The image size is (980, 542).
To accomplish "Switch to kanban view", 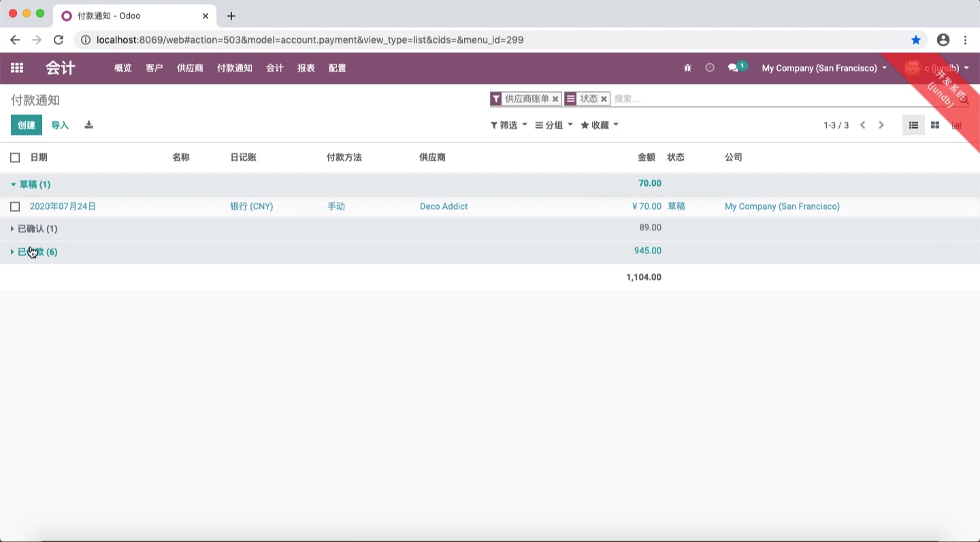I will [x=935, y=125].
